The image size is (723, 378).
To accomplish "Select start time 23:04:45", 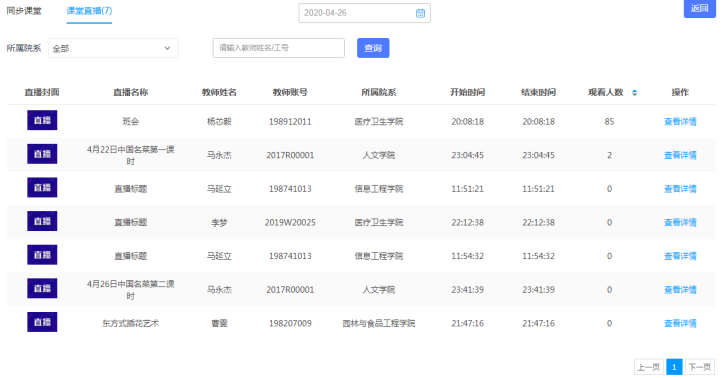I will pos(468,155).
